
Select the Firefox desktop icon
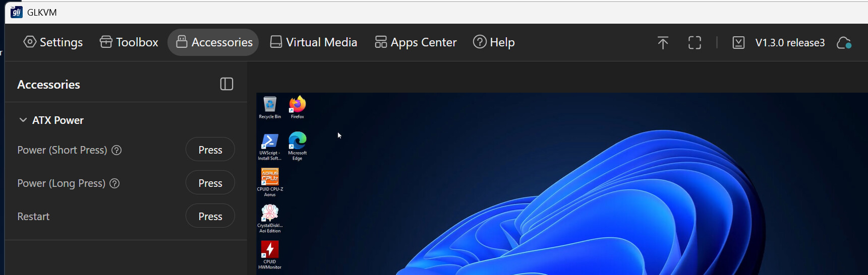[298, 107]
